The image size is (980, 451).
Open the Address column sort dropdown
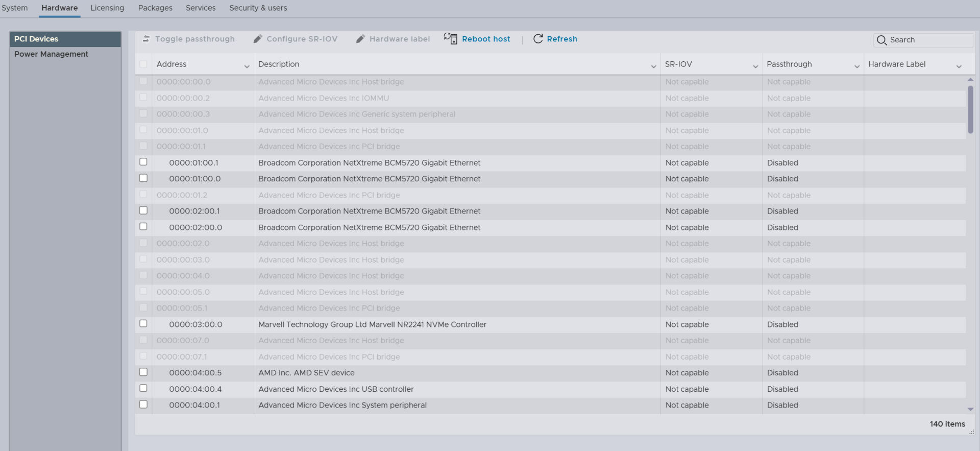(247, 66)
